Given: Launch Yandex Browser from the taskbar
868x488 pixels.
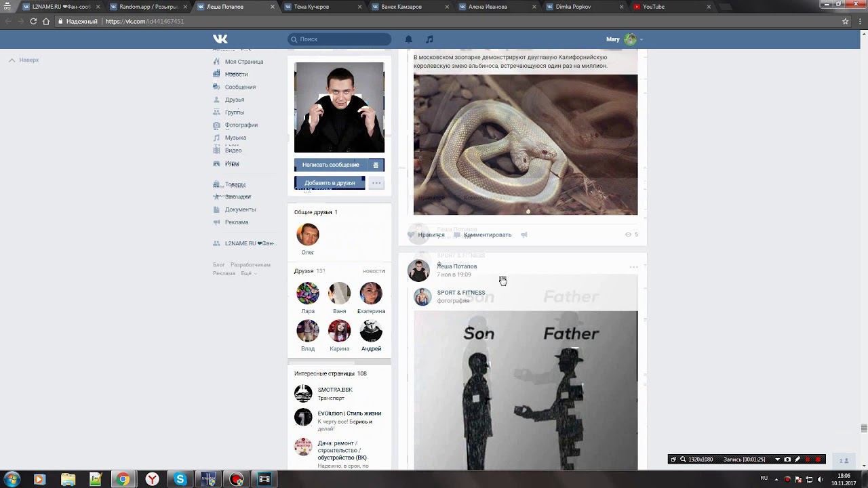Looking at the screenshot, I should coord(153,479).
